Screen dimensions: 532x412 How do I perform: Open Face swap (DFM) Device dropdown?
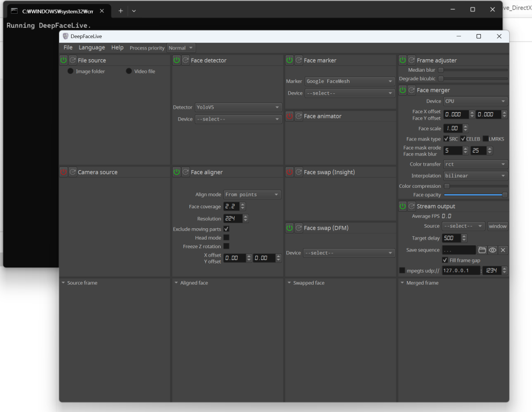pyautogui.click(x=349, y=253)
